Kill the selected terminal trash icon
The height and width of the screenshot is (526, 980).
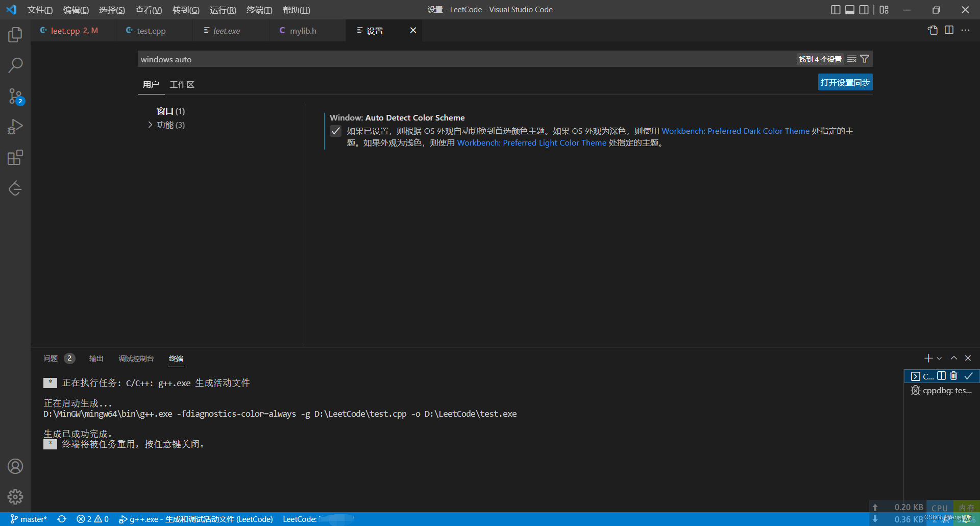click(x=953, y=376)
